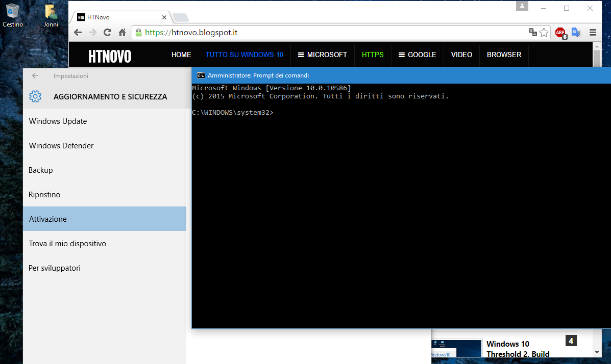This screenshot has height=364, width=611.
Task: Click the HTTPS padlock in the address bar
Action: [138, 31]
